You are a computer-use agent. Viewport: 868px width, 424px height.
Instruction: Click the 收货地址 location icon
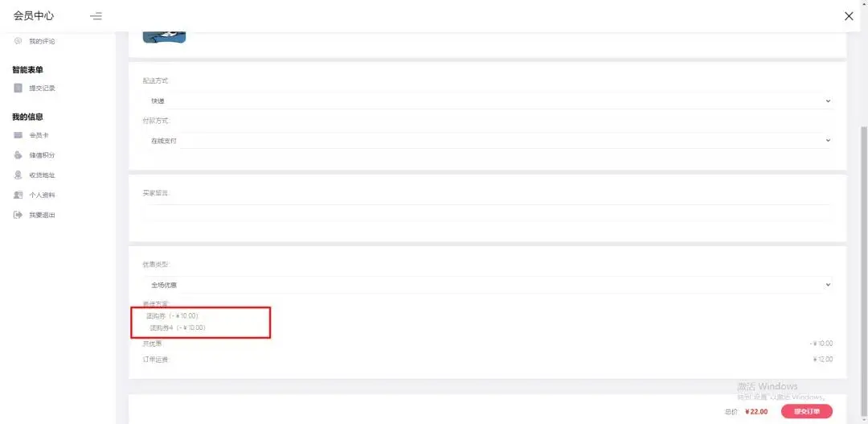pyautogui.click(x=18, y=175)
